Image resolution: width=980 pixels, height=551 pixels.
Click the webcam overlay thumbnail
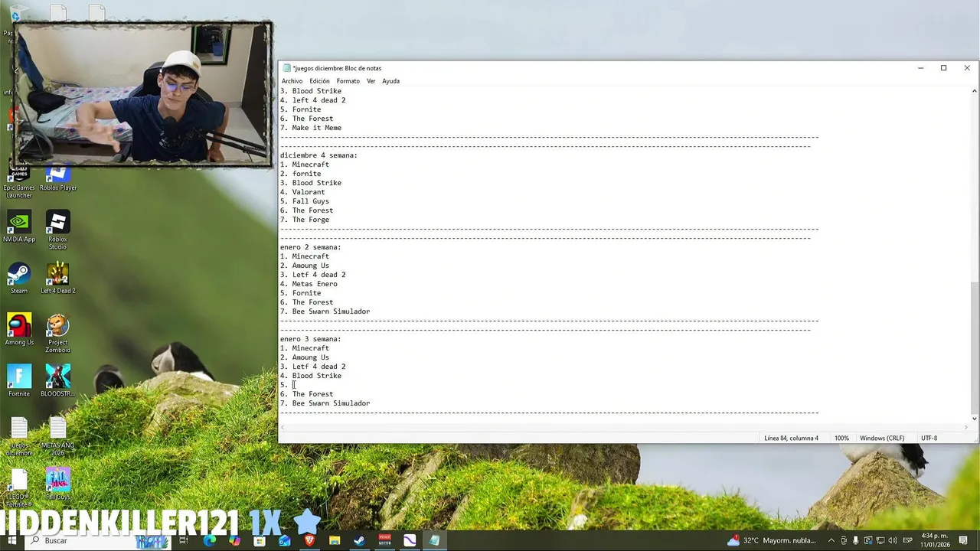pyautogui.click(x=142, y=93)
